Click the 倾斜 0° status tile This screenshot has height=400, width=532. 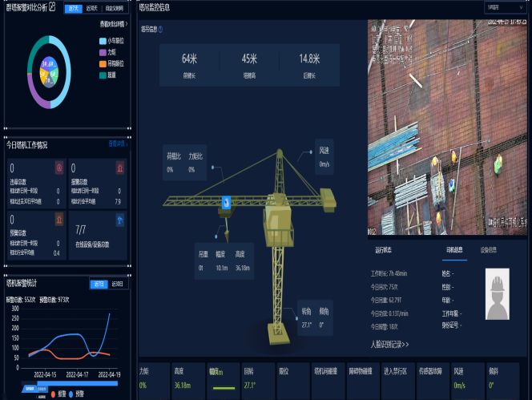point(503,380)
